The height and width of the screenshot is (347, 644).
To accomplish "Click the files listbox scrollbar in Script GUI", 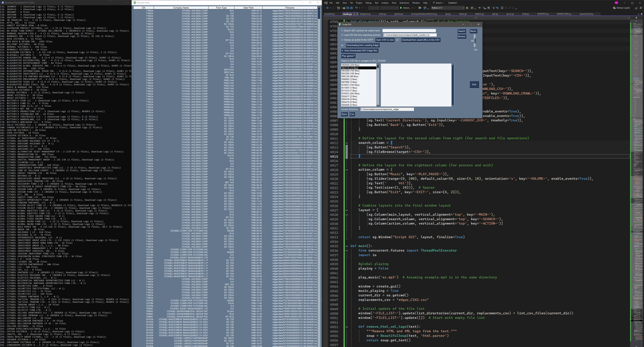I will tap(453, 85).
